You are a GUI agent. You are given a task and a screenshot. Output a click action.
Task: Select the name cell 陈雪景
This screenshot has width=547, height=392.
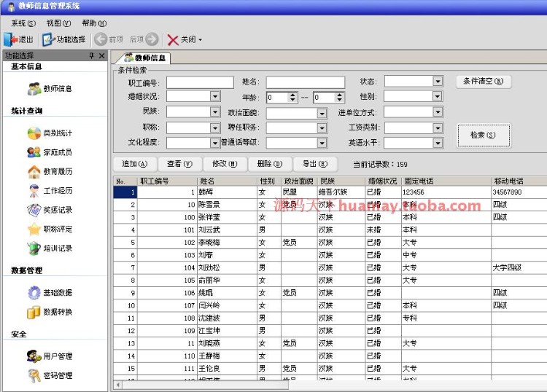pyautogui.click(x=227, y=205)
